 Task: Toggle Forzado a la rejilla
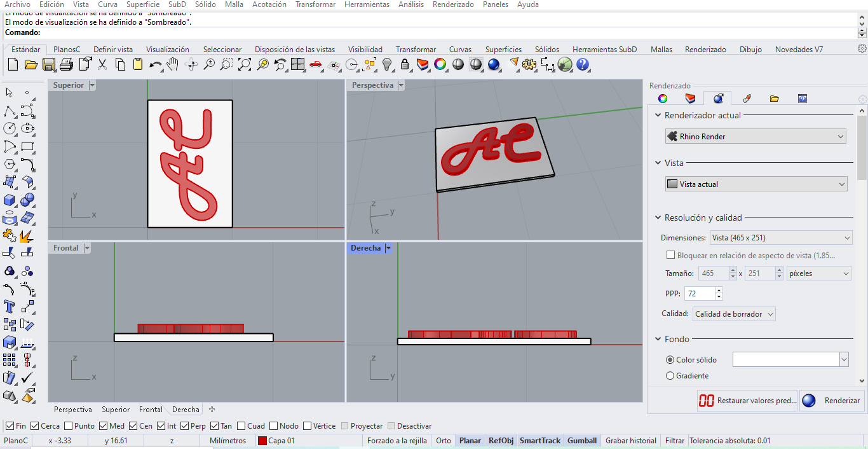397,441
